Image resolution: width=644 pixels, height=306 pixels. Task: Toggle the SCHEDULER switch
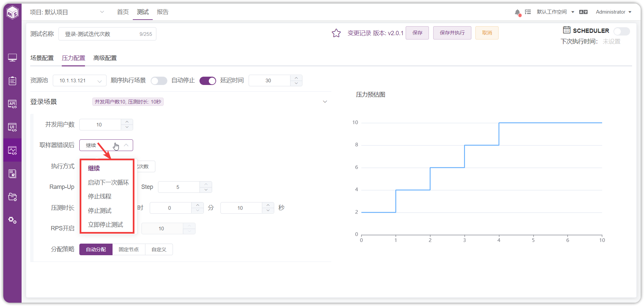[621, 31]
